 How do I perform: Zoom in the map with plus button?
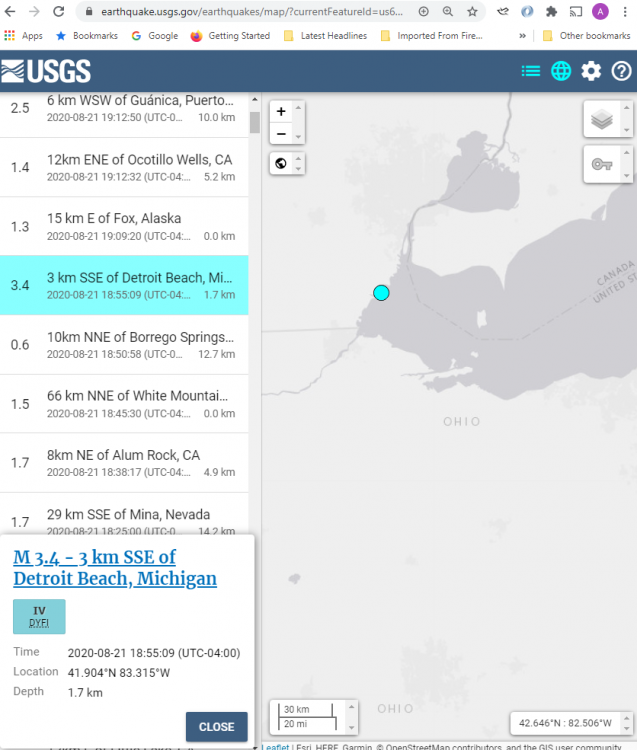[x=281, y=112]
